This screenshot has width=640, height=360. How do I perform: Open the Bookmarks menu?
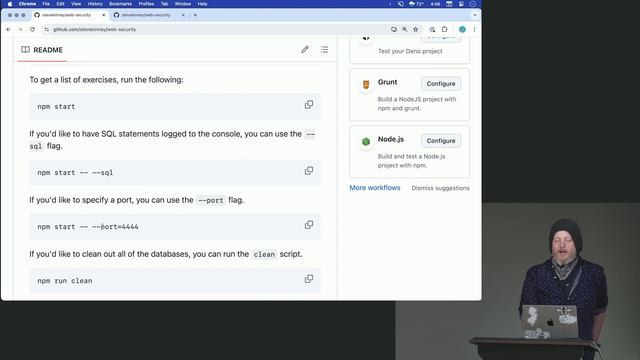120,4
